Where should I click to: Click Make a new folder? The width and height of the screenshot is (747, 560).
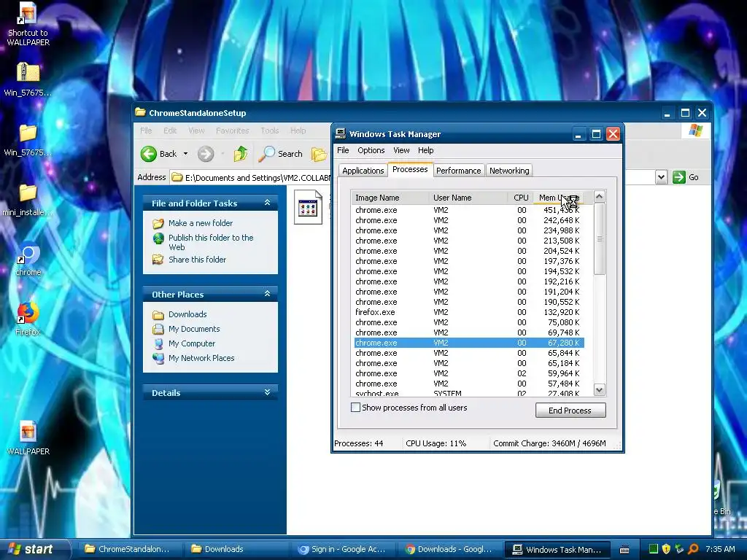pyautogui.click(x=200, y=223)
